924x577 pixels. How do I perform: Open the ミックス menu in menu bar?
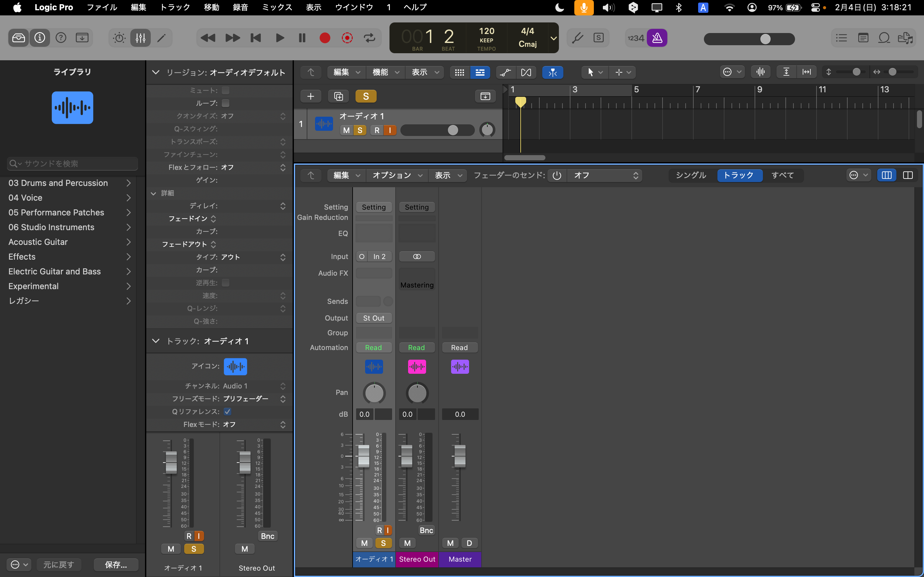tap(277, 7)
